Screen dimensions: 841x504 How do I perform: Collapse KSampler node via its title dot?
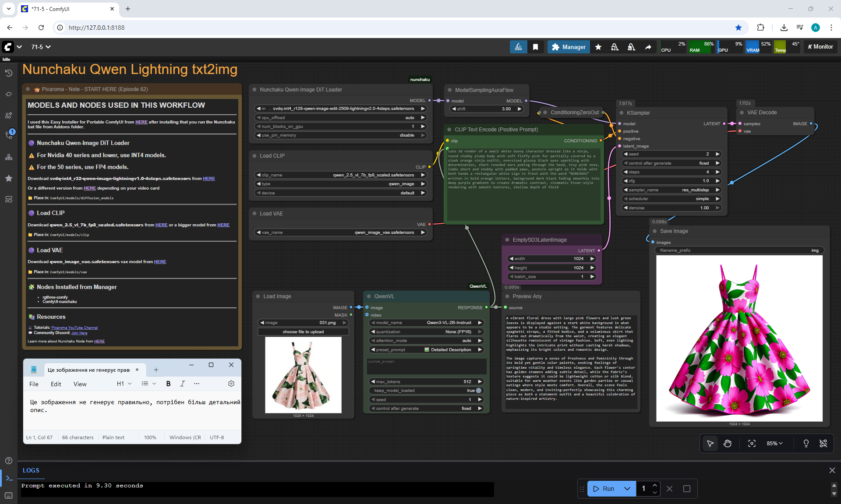pos(621,113)
